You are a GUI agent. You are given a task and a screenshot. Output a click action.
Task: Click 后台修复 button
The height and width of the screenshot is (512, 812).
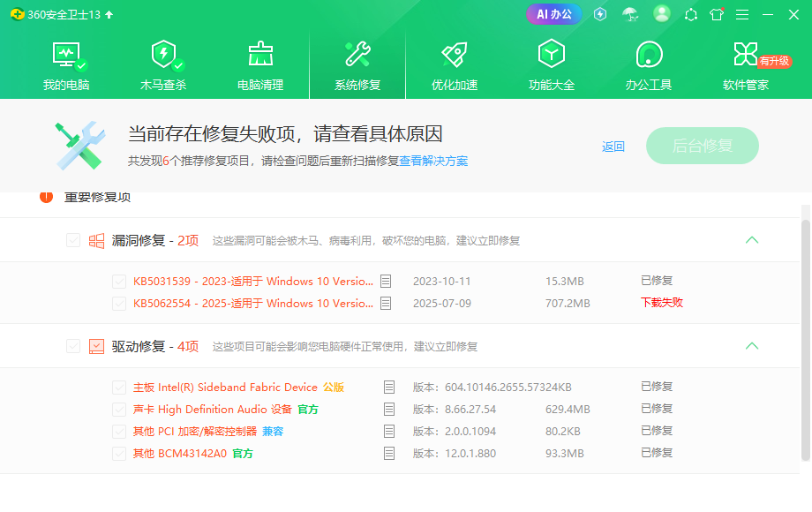(x=703, y=146)
